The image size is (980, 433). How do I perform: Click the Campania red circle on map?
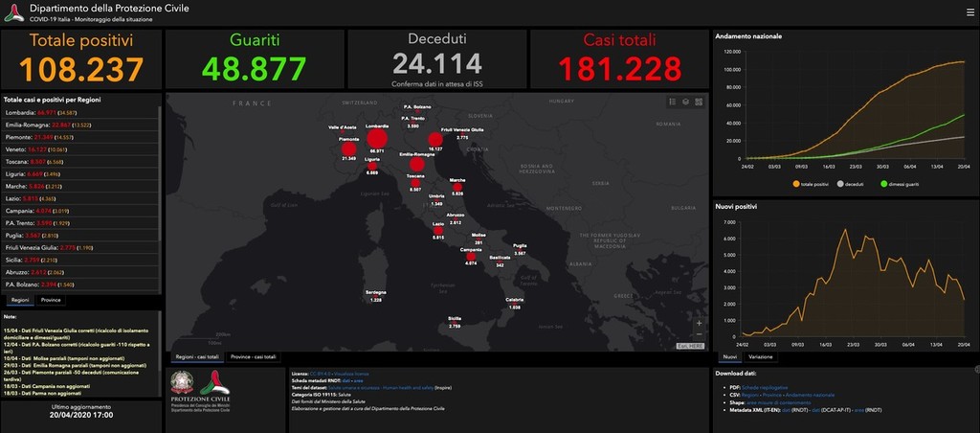click(470, 257)
